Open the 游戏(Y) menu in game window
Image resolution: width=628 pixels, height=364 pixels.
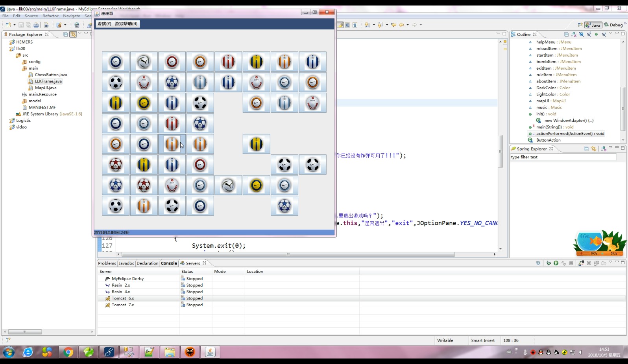104,24
